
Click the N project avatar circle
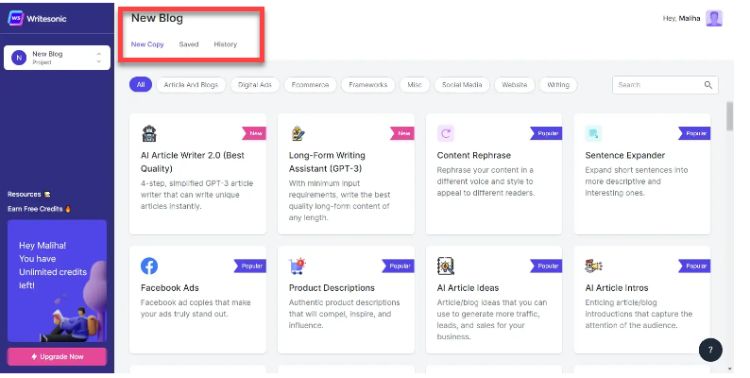tap(19, 58)
